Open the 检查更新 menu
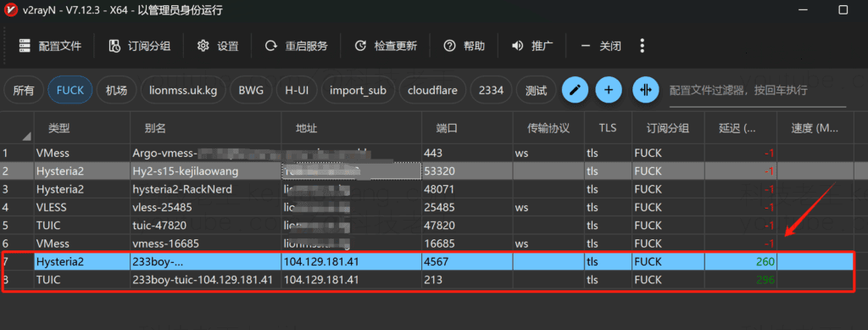The image size is (868, 330). pyautogui.click(x=386, y=46)
